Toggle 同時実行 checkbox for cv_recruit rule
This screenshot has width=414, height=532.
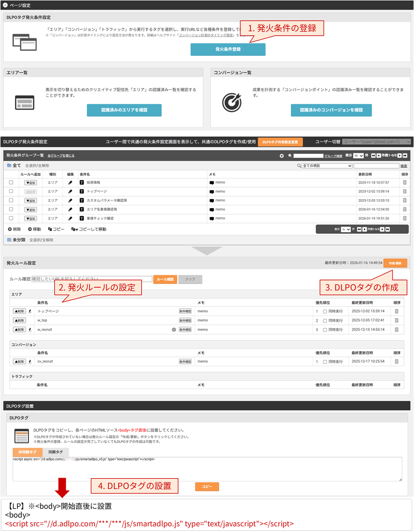click(x=325, y=362)
